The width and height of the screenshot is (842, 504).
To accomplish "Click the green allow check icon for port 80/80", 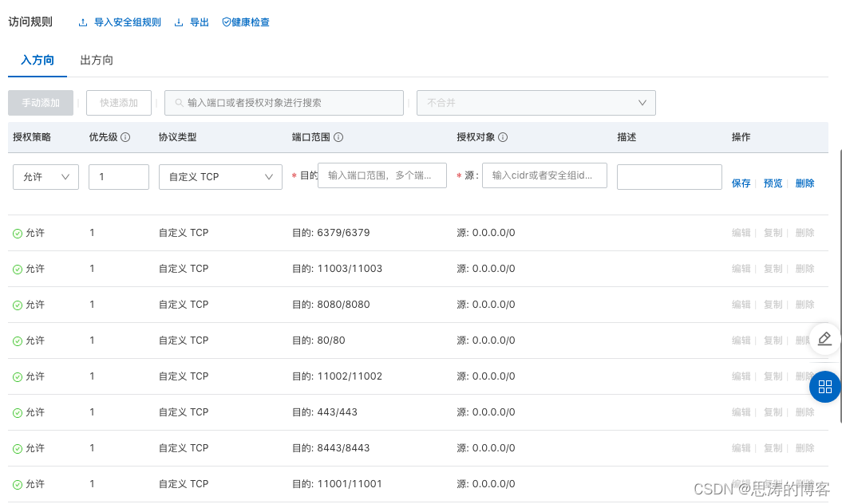I will (18, 341).
